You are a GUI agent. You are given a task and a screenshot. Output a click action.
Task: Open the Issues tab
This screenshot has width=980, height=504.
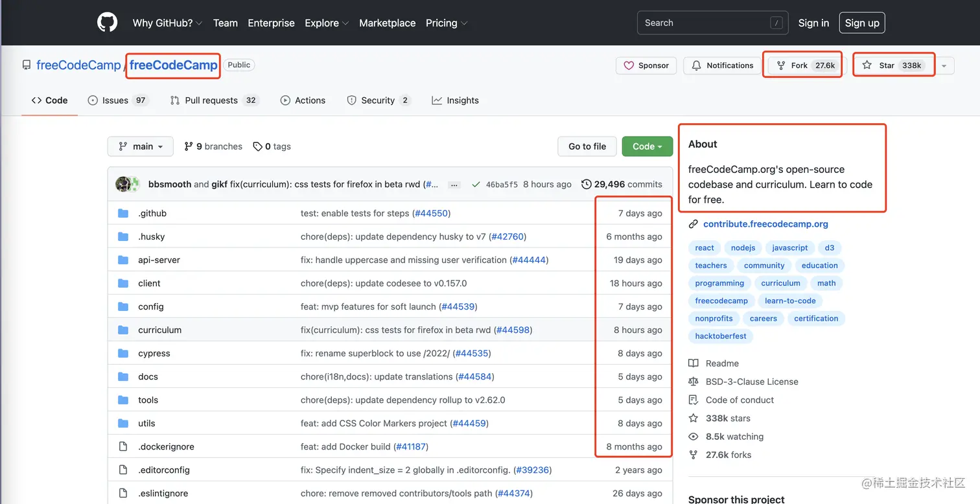[118, 100]
